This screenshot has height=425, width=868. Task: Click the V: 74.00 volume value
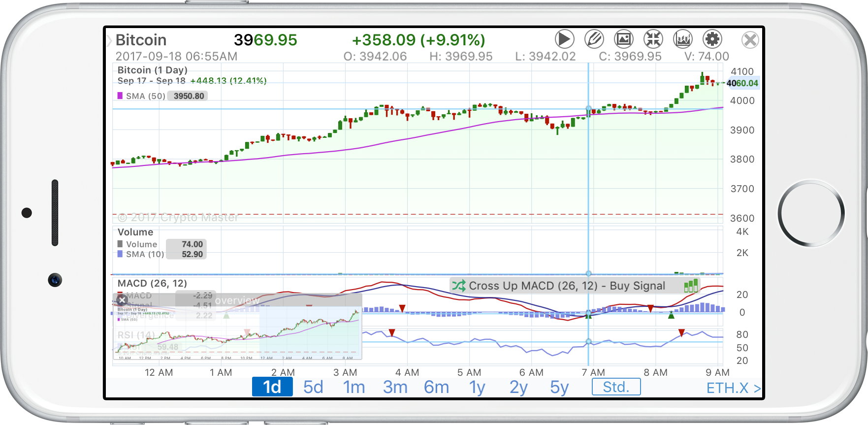click(x=707, y=56)
